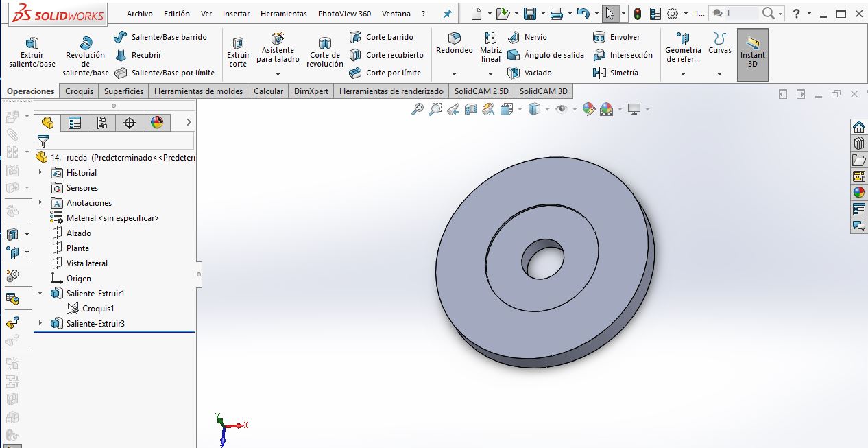
Task: Click the feature tree filter field
Action: tap(115, 141)
